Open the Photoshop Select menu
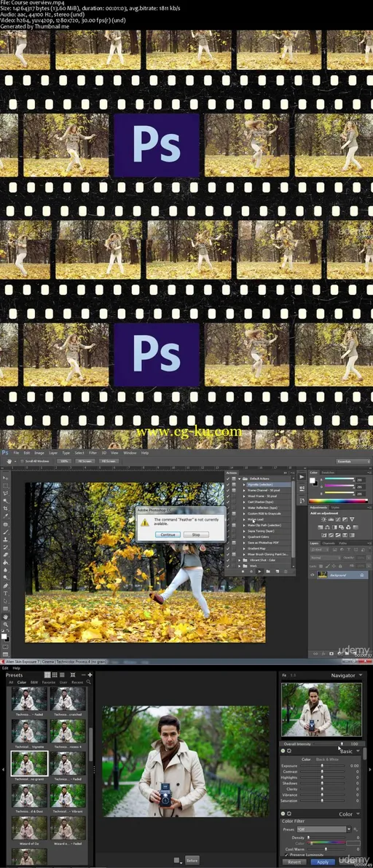 pos(79,453)
